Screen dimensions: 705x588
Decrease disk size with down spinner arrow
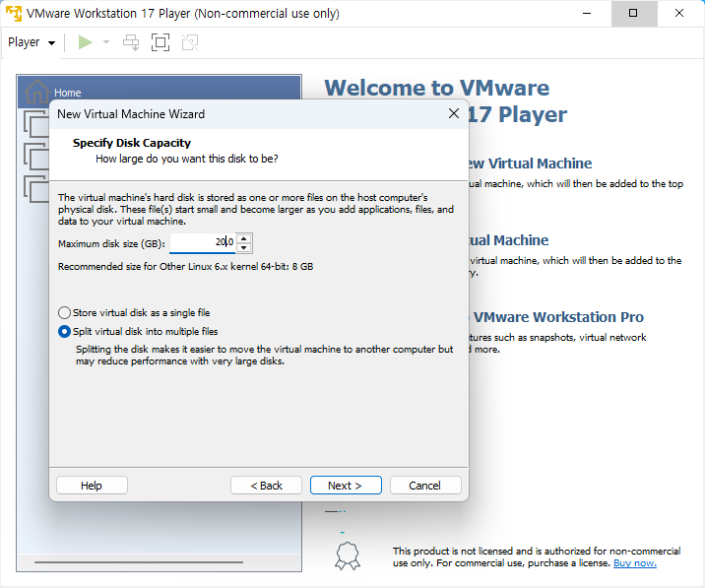click(x=243, y=247)
